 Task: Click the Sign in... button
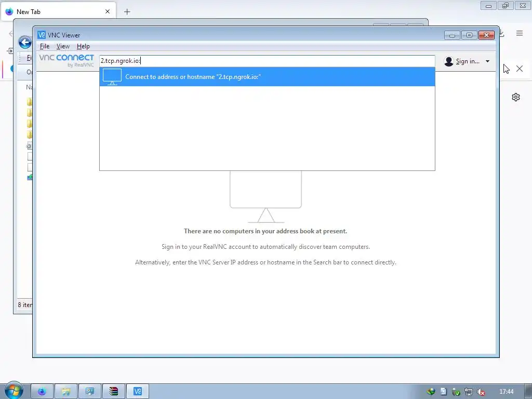pyautogui.click(x=467, y=61)
